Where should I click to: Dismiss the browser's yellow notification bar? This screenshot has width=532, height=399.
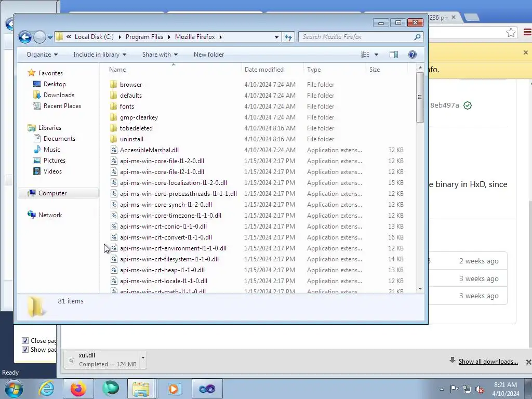coord(526,52)
